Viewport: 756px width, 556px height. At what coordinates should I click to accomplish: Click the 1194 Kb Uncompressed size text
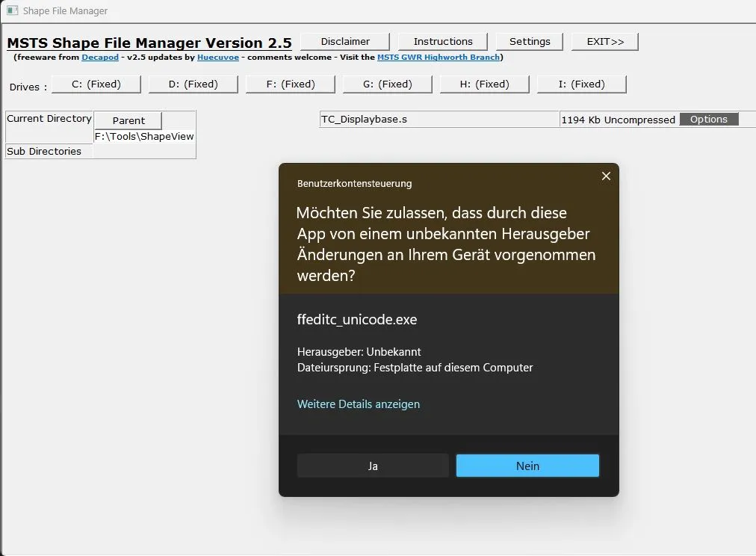(618, 120)
